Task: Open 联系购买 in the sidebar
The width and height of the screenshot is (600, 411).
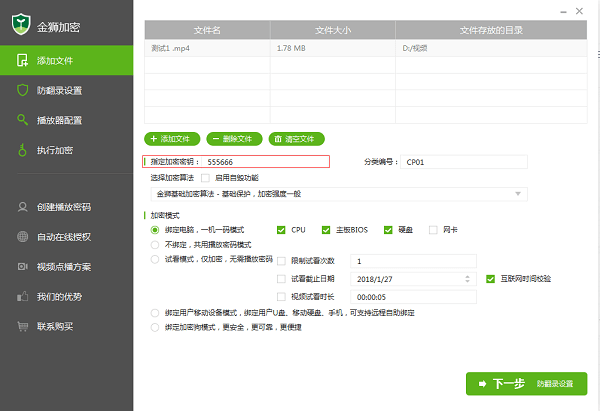Action: (x=67, y=326)
